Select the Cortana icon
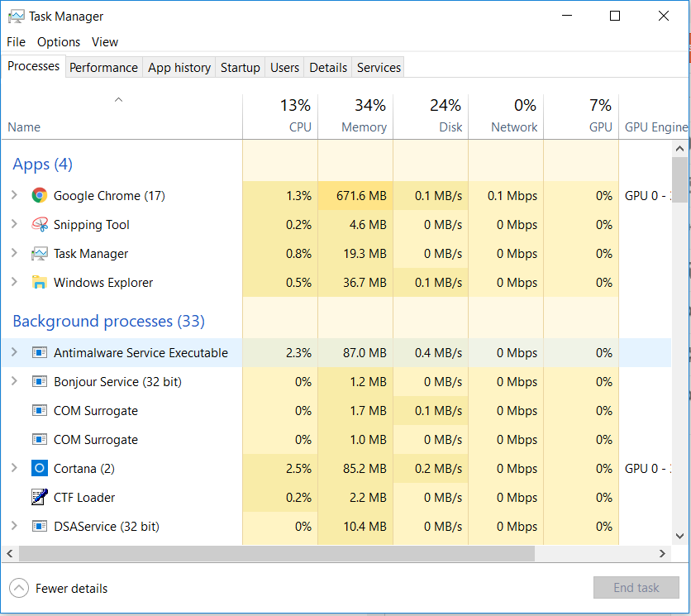 [x=39, y=468]
